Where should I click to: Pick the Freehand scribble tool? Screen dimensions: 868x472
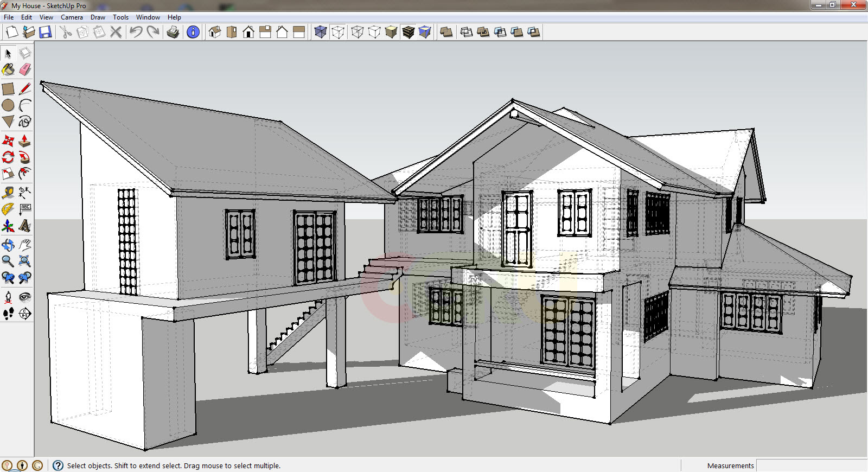click(x=25, y=122)
